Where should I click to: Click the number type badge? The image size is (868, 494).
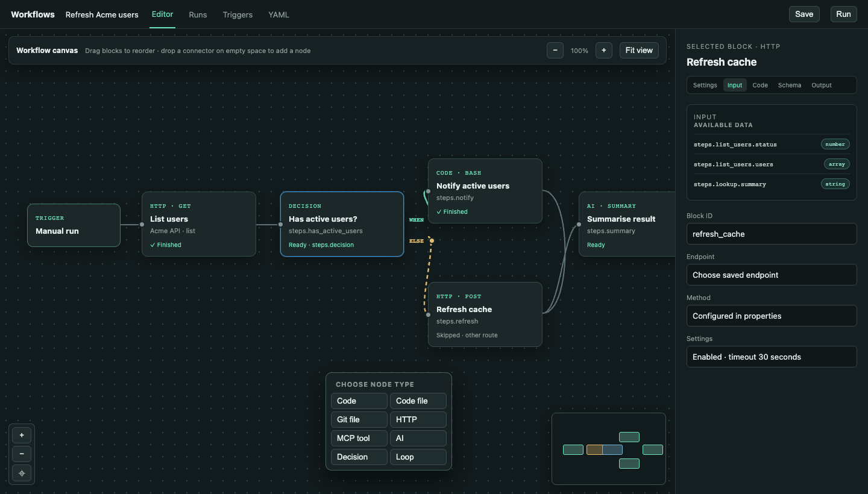coord(835,144)
